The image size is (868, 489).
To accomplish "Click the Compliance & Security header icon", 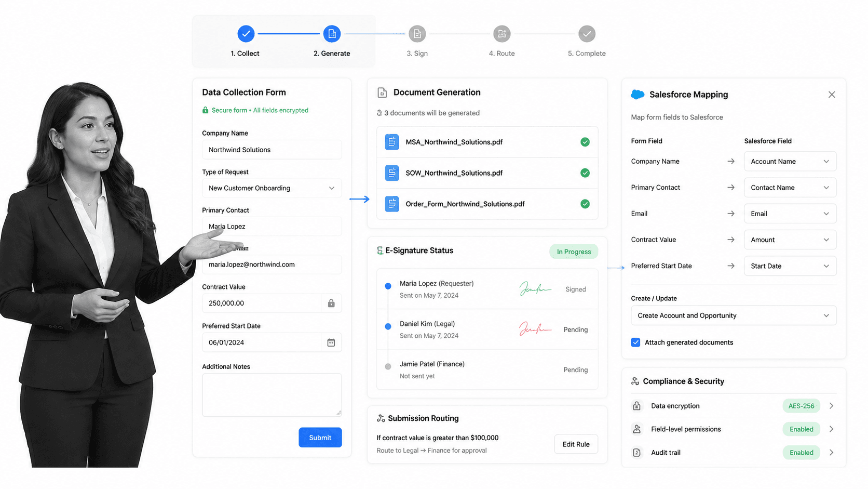I will click(635, 381).
